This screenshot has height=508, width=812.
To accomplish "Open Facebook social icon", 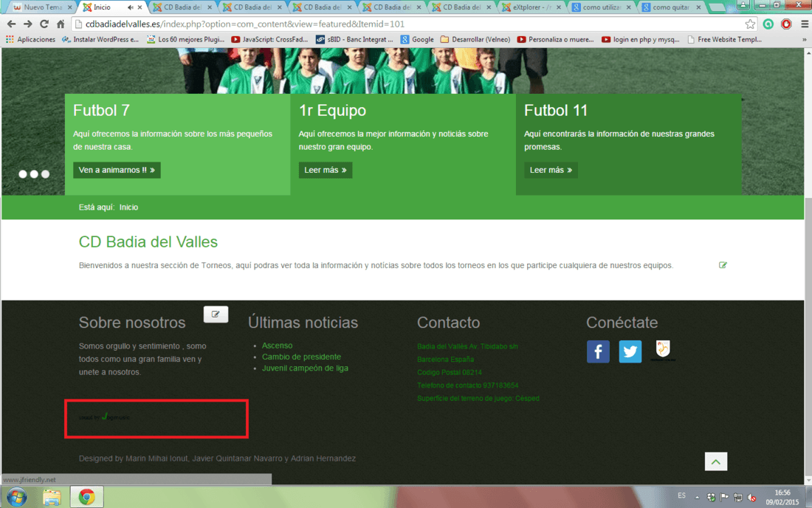I will [x=598, y=351].
